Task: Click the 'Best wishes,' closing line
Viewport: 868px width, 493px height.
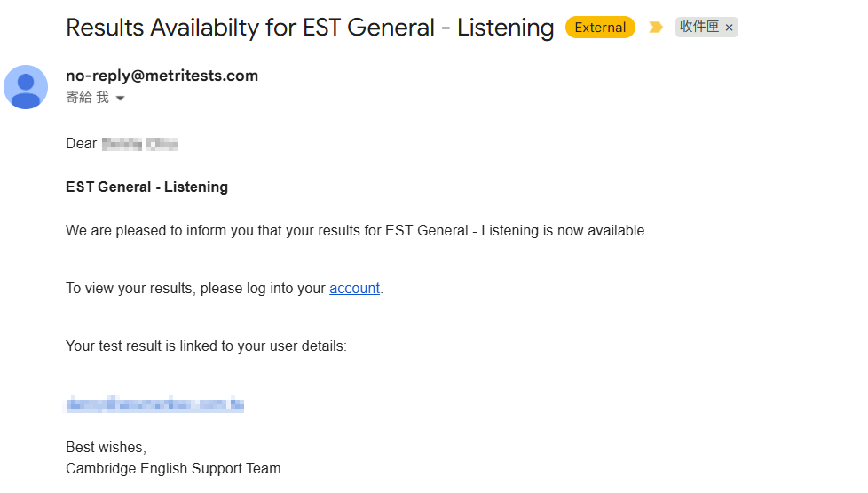Action: [x=106, y=447]
